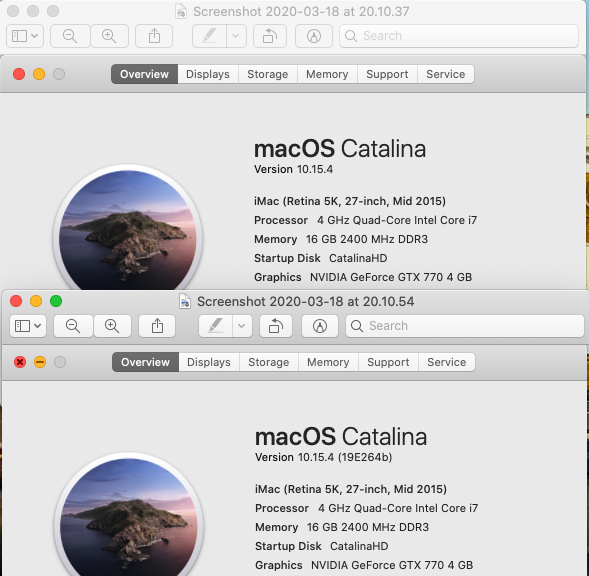Select the Overview tab in the lower screenshot
Screen dimensions: 589x576
tap(145, 362)
